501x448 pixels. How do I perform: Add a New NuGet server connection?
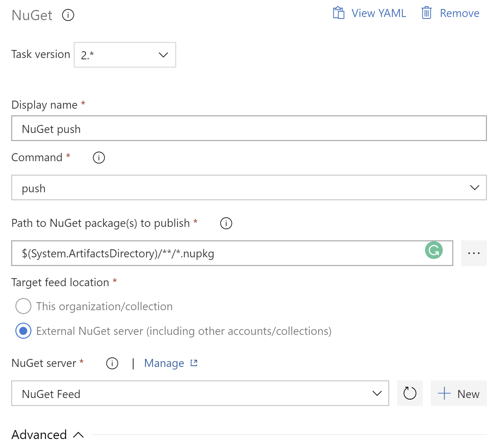(x=459, y=393)
